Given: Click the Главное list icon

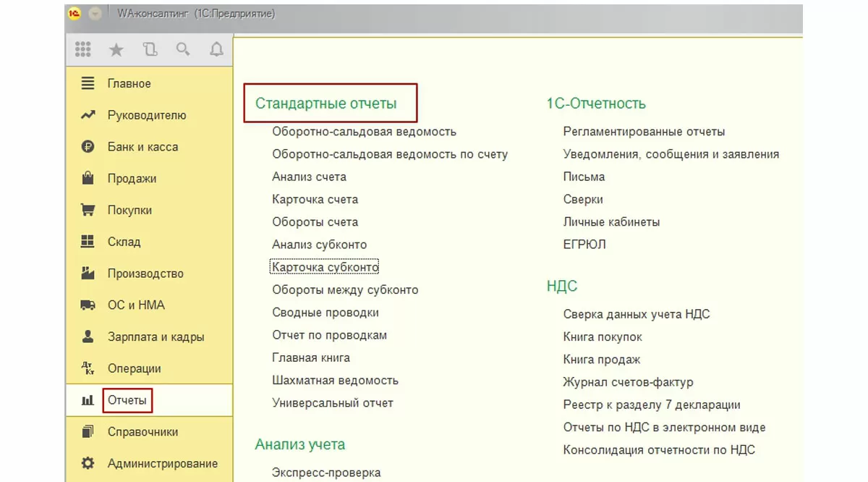Looking at the screenshot, I should (x=88, y=83).
